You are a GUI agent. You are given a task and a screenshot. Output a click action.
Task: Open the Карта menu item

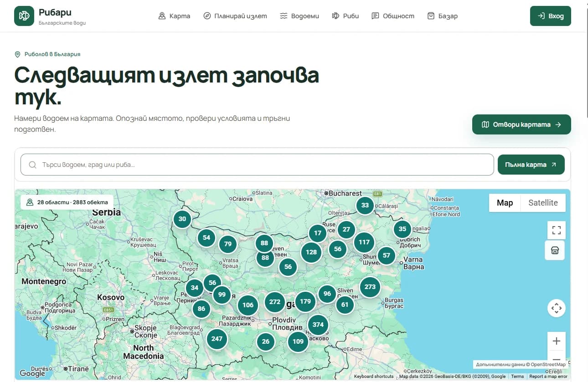174,16
